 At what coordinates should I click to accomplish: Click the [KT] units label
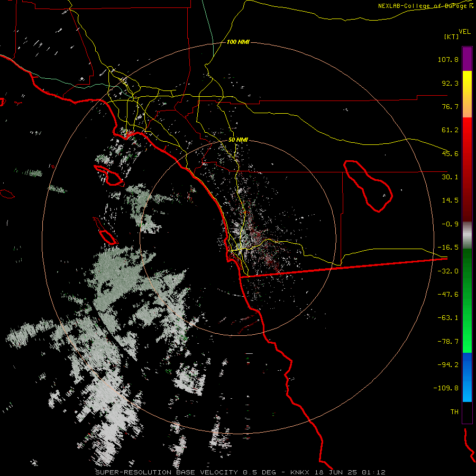[x=451, y=36]
